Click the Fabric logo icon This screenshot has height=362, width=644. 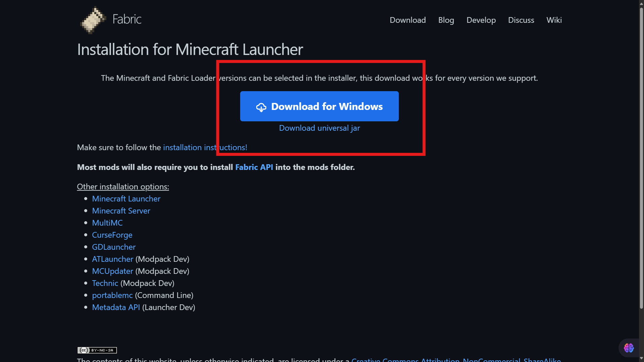(93, 20)
